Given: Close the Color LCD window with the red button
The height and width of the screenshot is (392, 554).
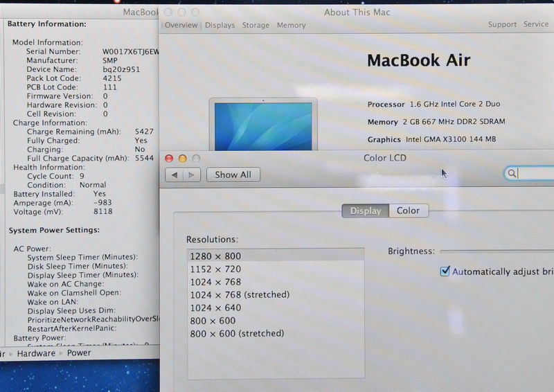Looking at the screenshot, I should [169, 159].
